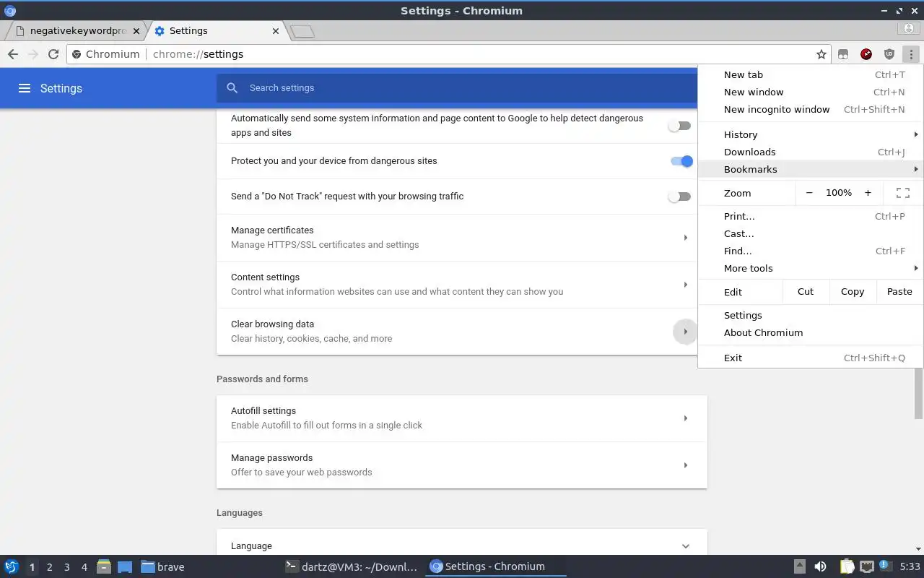Show desktop using the blue taskbar icon
Screen dimensions: 924x578
[124, 566]
